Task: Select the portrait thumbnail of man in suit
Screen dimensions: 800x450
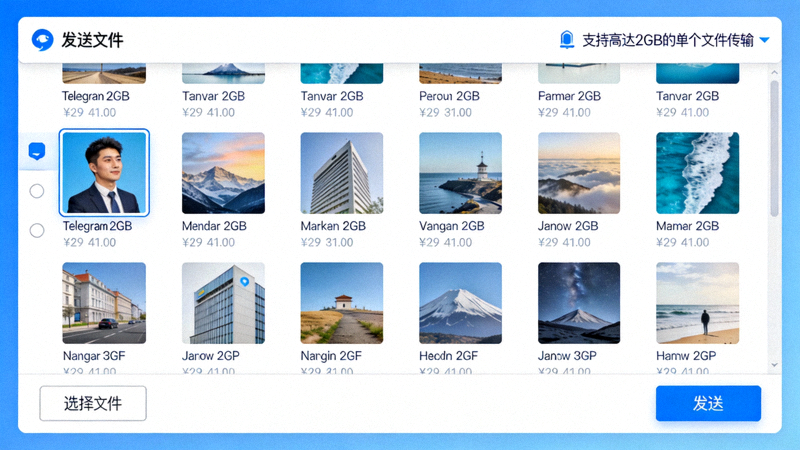Action: (104, 173)
